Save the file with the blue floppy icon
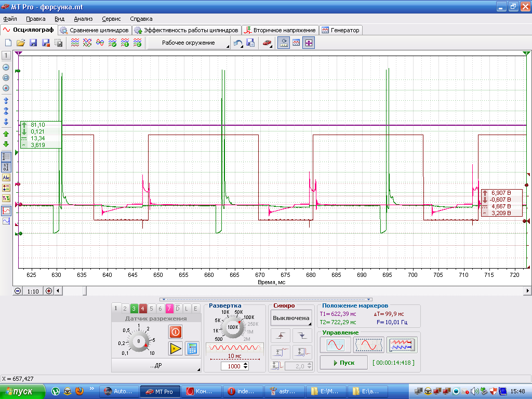Screen dimensions: 532x399 [x=33, y=43]
